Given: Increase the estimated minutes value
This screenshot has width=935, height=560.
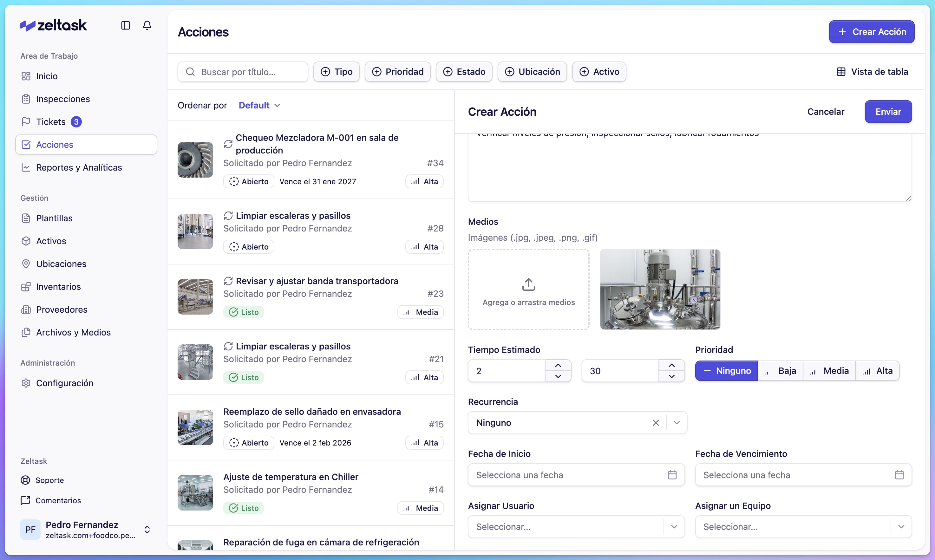Looking at the screenshot, I should 672,365.
